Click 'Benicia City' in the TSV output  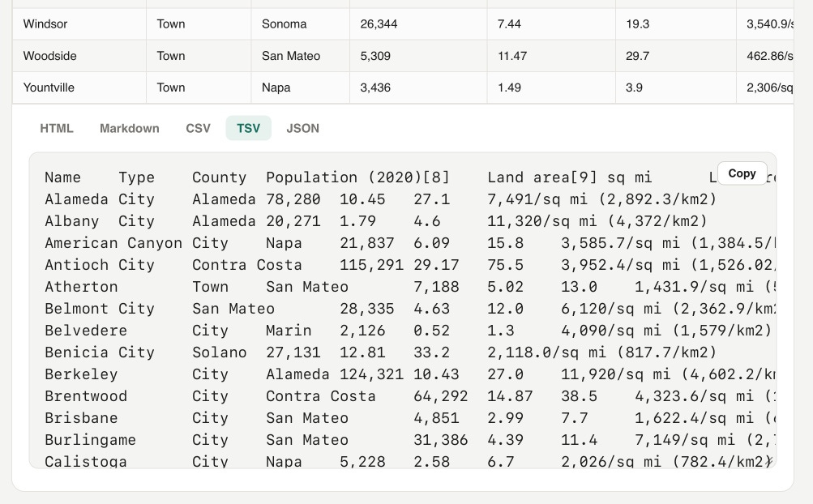point(100,352)
